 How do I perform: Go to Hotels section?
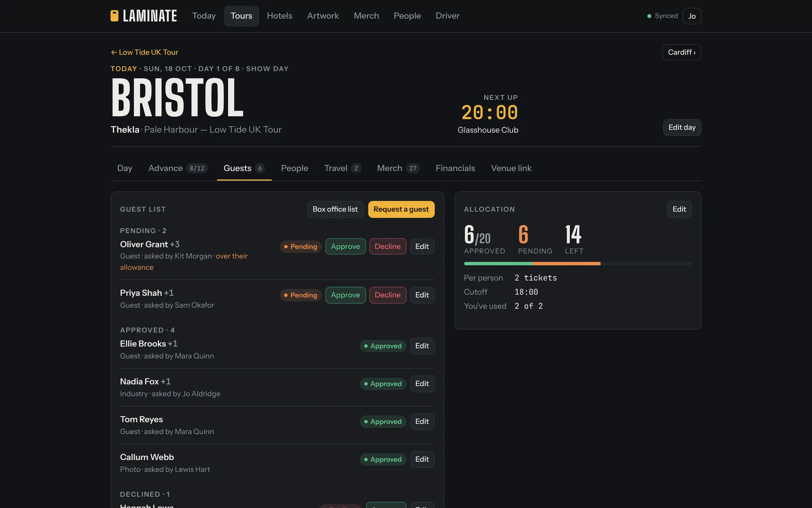point(279,16)
